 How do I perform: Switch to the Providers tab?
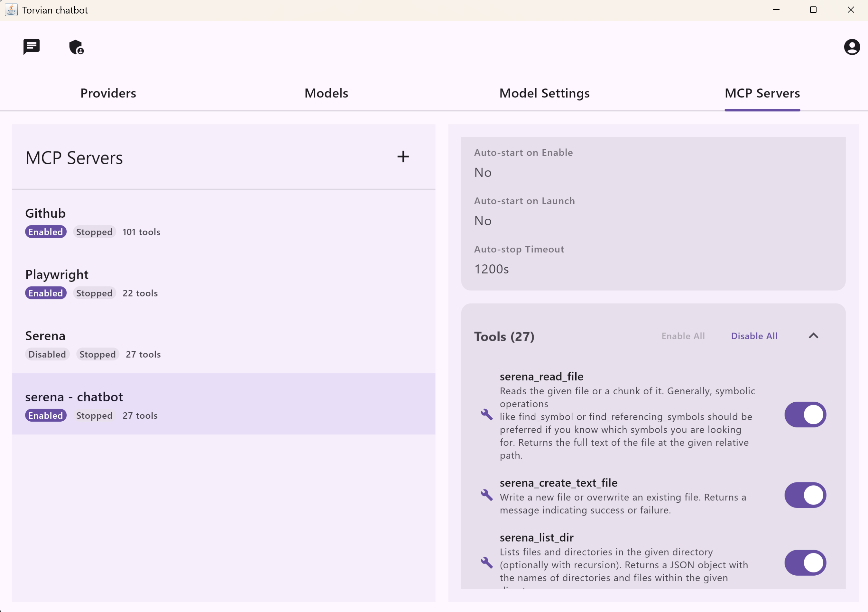click(108, 93)
